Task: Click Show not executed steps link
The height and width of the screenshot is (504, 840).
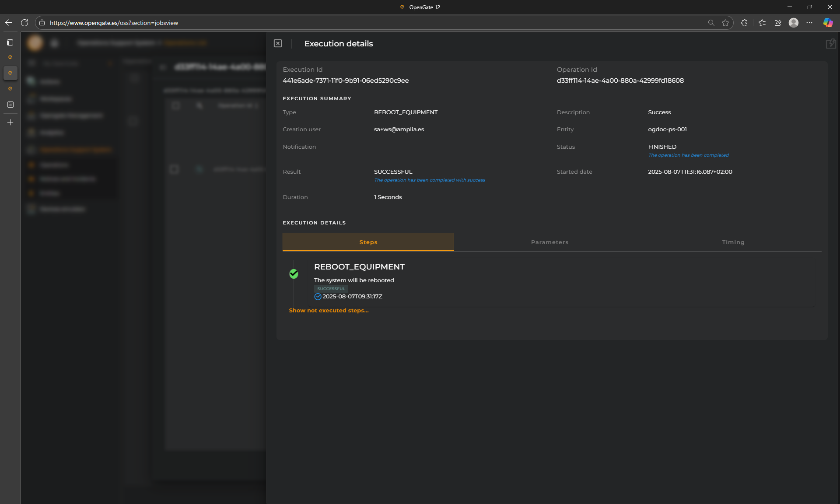Action: [329, 310]
